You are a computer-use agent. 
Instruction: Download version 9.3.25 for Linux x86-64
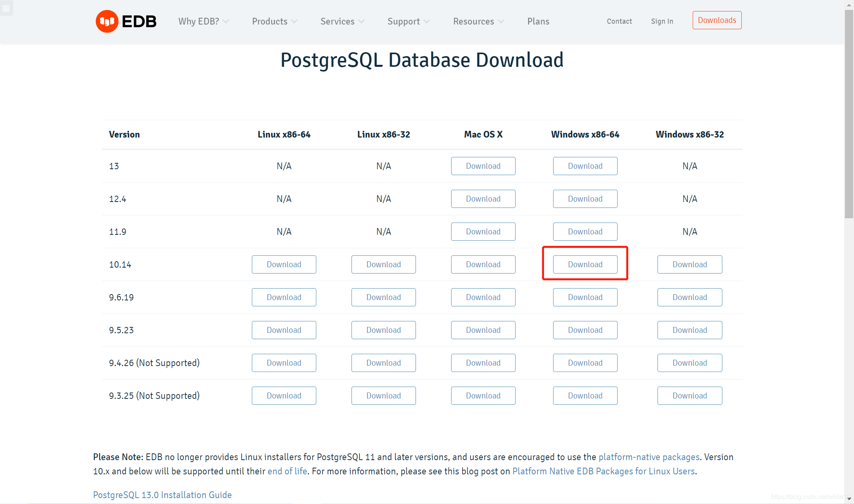(284, 396)
